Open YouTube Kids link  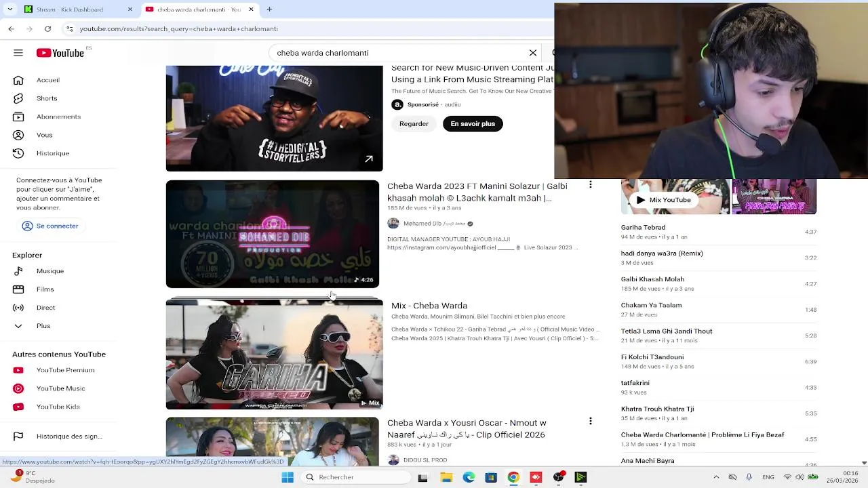pyautogui.click(x=58, y=407)
